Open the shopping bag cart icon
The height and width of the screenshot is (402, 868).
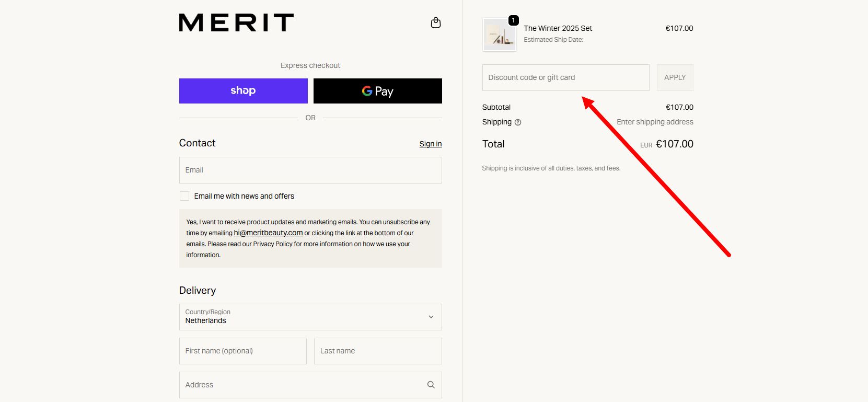436,23
